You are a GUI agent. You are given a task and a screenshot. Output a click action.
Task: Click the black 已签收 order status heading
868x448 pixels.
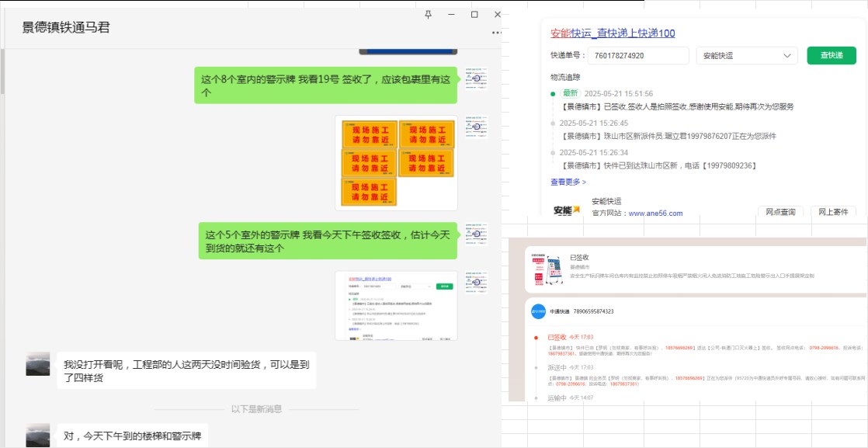(x=579, y=258)
